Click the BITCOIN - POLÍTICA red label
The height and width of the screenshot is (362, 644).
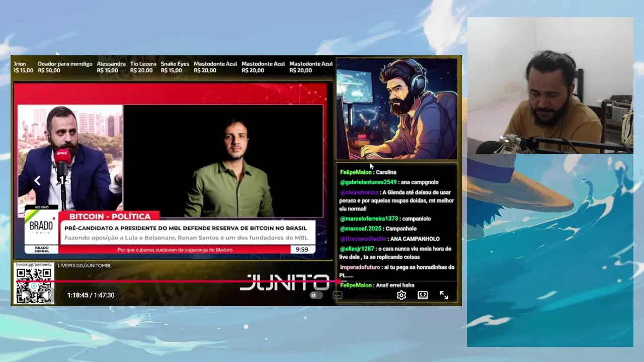110,216
